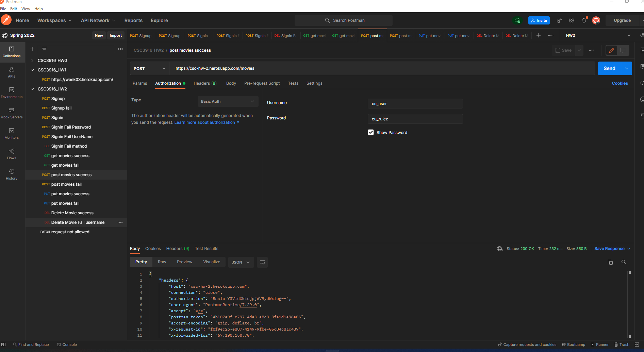
Task: Uncheck the Show Password checkbox
Action: tap(370, 132)
